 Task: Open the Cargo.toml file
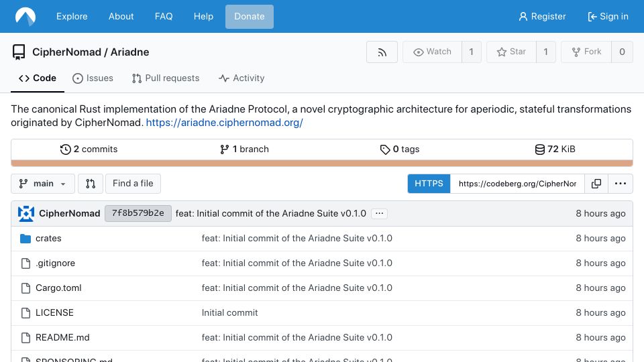[x=58, y=288]
